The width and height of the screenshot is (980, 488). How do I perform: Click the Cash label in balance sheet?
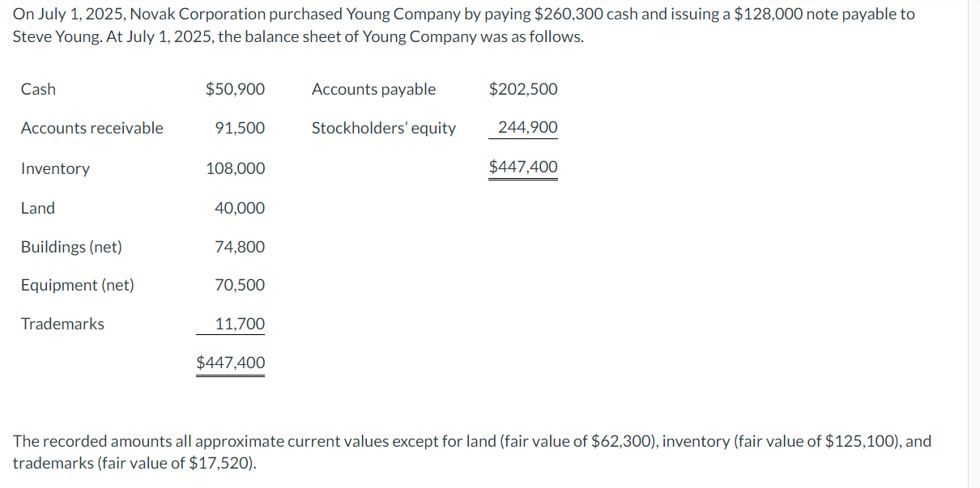[38, 89]
